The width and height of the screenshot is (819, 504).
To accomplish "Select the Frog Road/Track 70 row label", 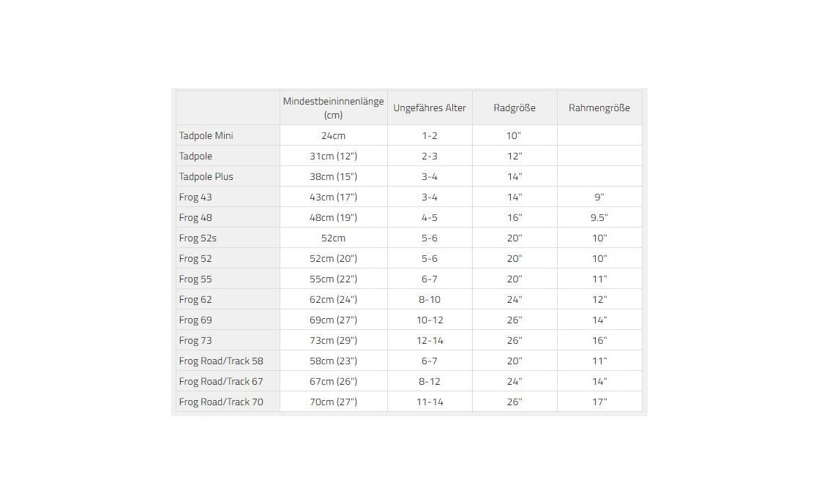I will pos(221,402).
